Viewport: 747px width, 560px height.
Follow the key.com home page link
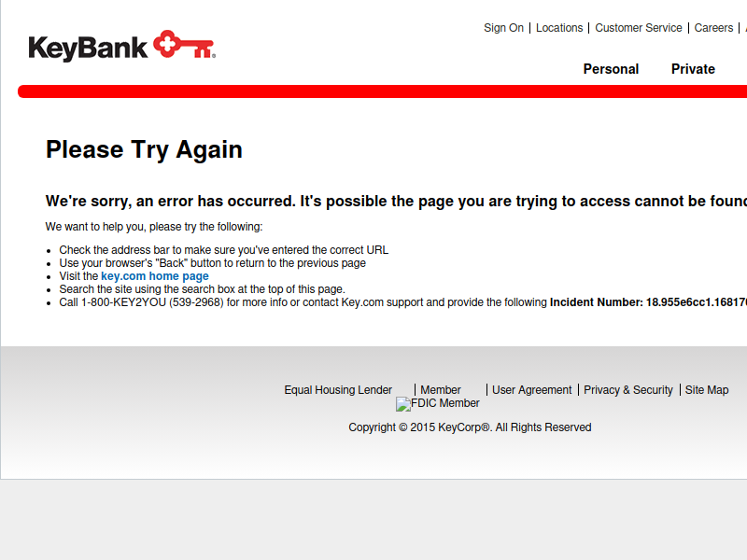(x=155, y=276)
